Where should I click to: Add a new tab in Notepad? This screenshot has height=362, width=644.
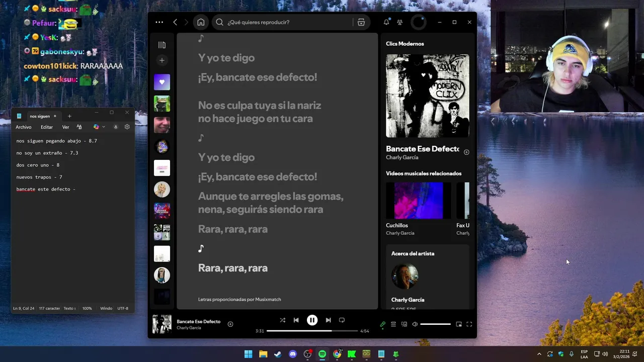[69, 116]
